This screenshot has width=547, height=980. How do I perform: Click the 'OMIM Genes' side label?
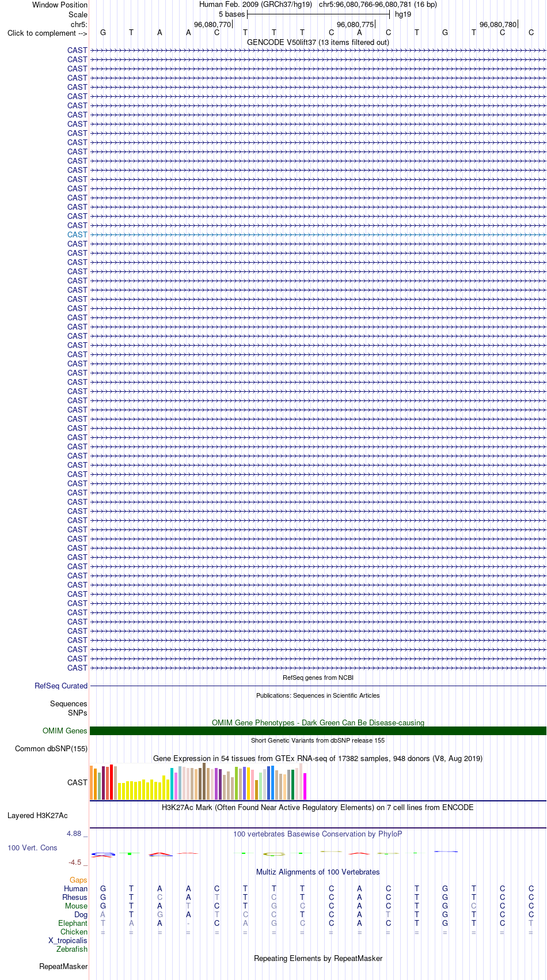(65, 731)
